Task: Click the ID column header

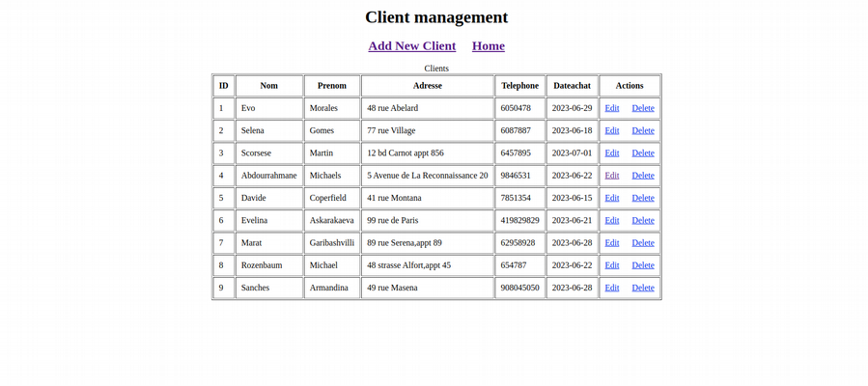Action: [x=224, y=86]
